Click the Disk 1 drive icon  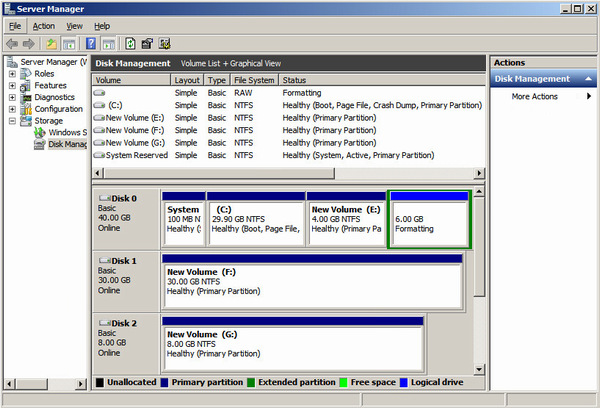point(104,261)
